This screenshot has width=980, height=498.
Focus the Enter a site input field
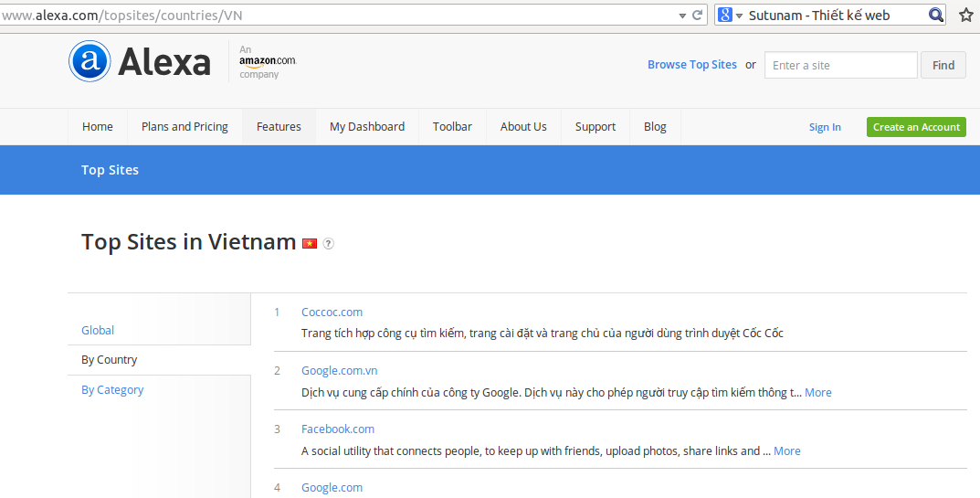point(840,65)
